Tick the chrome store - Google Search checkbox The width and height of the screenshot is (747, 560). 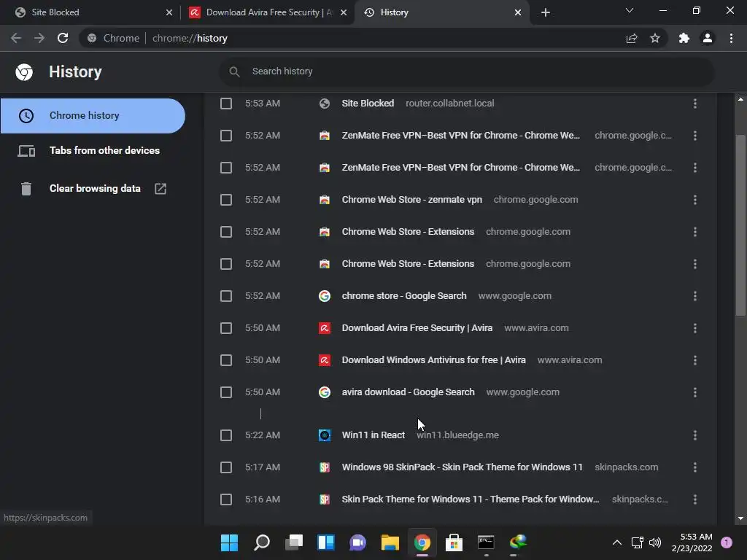[226, 296]
